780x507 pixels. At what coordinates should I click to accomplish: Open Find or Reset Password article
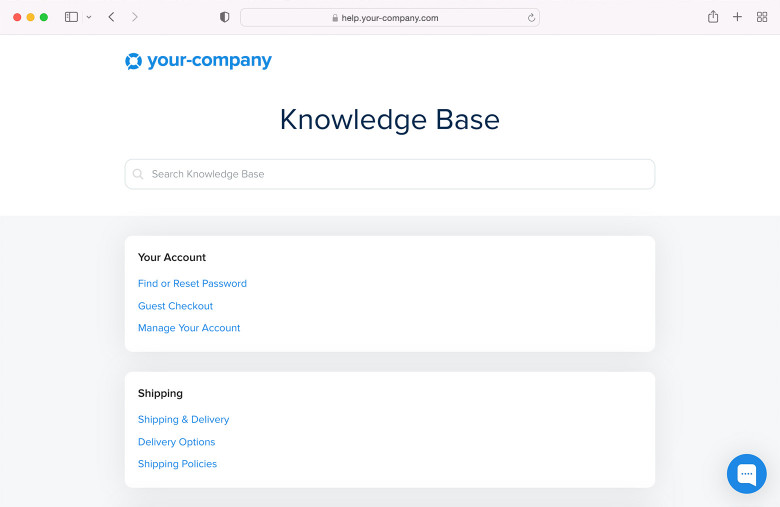pos(192,284)
